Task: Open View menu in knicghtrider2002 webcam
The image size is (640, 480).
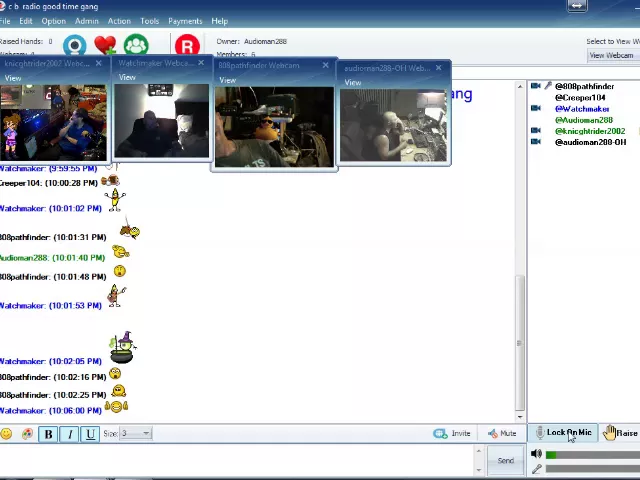Action: 13,78
